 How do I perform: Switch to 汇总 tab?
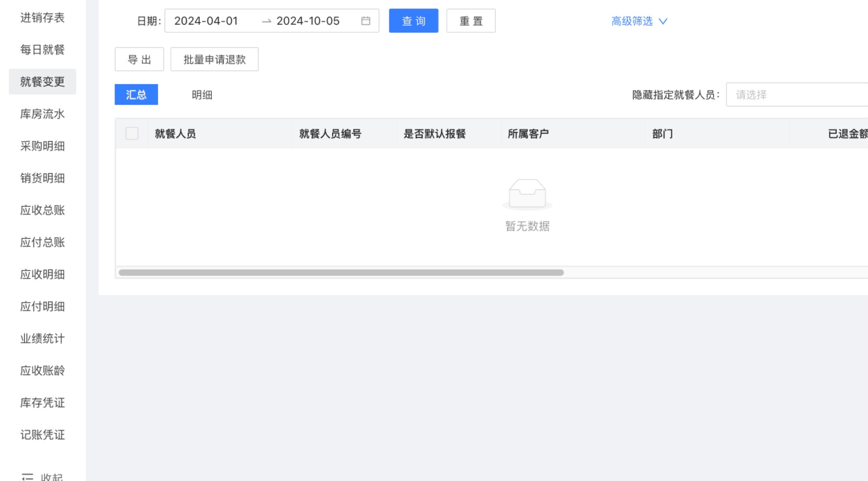(136, 94)
